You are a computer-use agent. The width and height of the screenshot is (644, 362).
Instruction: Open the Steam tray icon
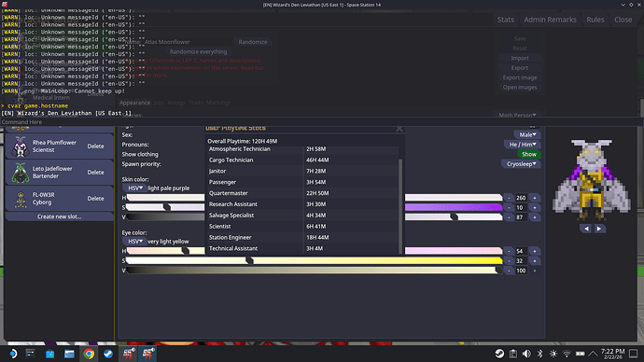tap(499, 354)
